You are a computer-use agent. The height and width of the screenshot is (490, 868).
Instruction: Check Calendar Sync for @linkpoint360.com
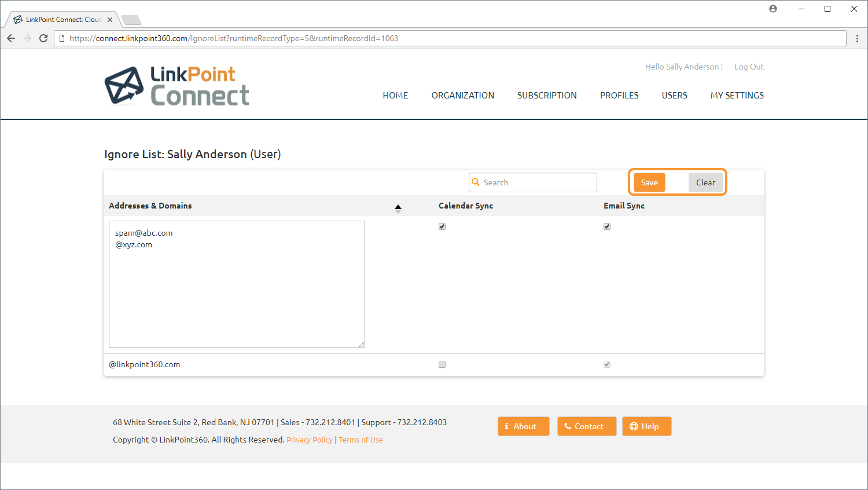[x=442, y=364]
